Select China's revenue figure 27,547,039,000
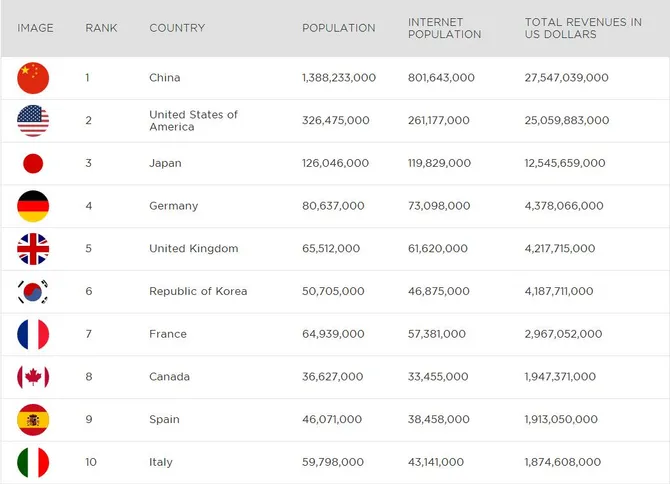Image resolution: width=670 pixels, height=484 pixels. (x=567, y=78)
